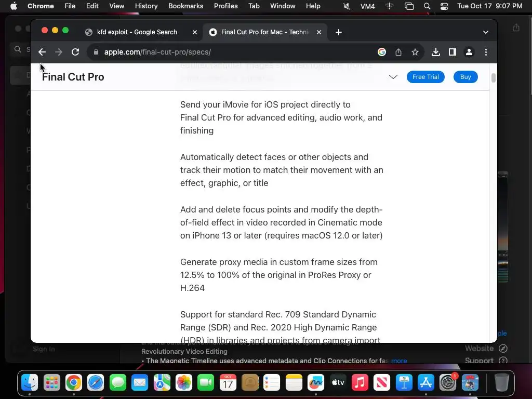
Task: Open the Chrome menu in menu bar
Action: coord(41,6)
